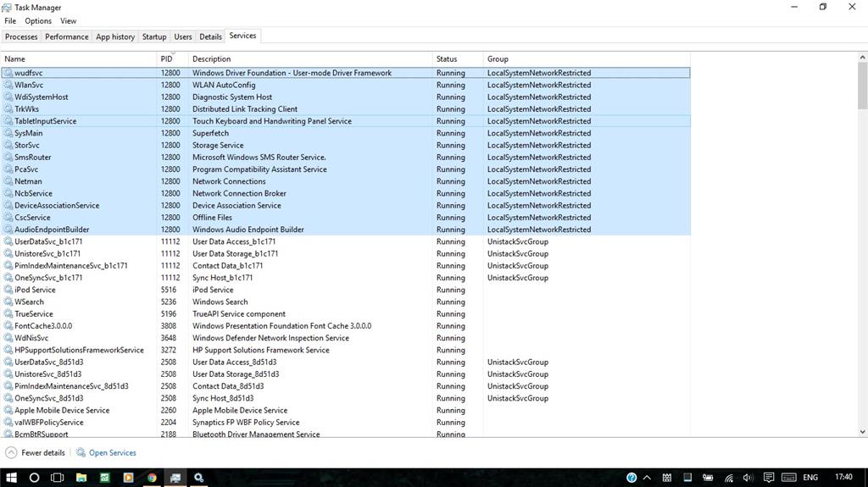Screen dimensions: 868x487
Task: Open the Action Center notifications icon
Action: pos(768,478)
